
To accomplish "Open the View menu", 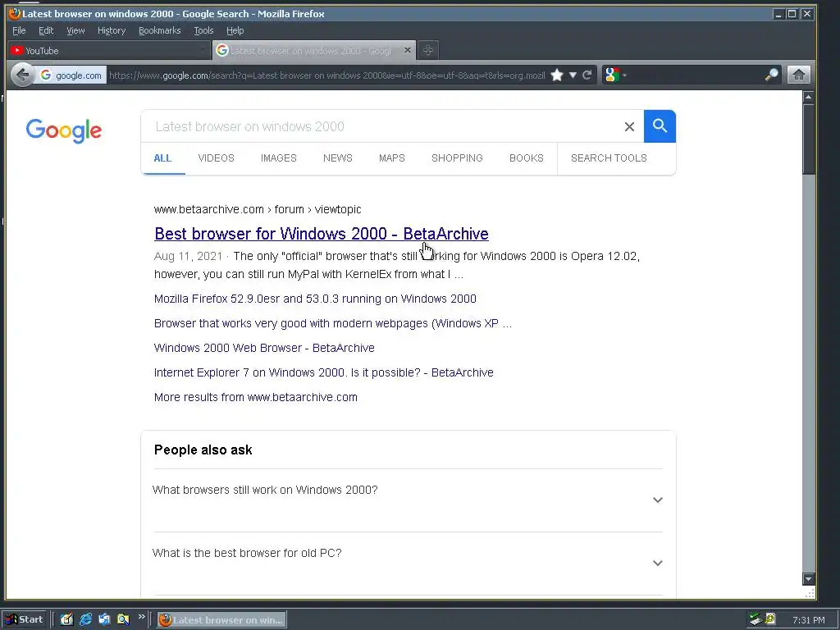I will coord(75,30).
